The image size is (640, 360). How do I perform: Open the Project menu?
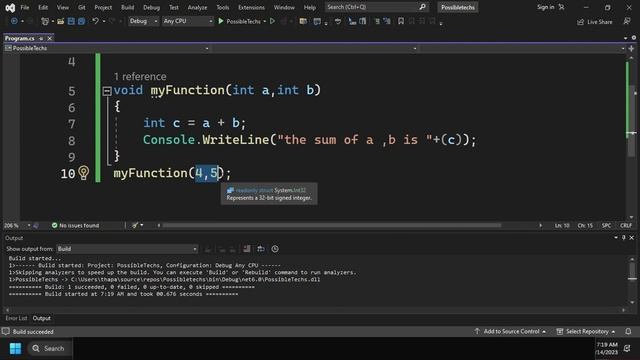(x=103, y=7)
